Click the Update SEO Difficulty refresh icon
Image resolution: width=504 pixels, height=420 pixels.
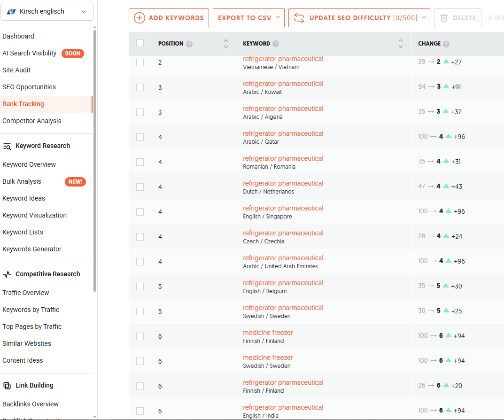[x=299, y=18]
